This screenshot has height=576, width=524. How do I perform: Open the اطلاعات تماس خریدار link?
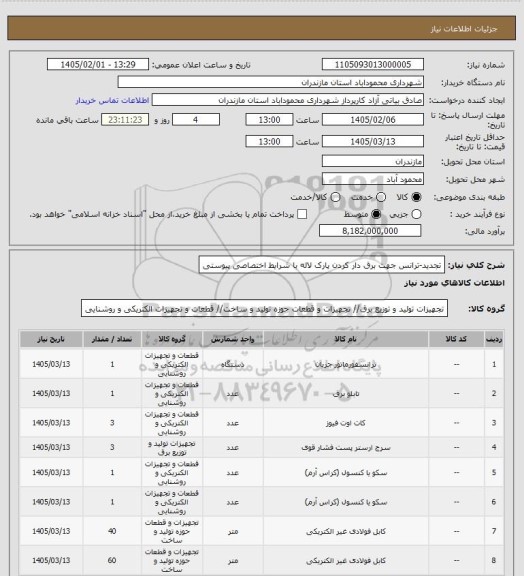click(112, 100)
